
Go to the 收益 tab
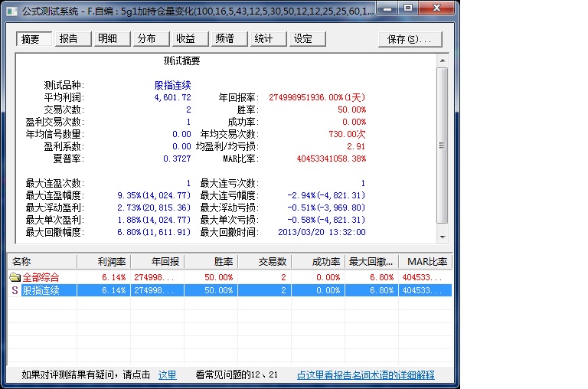[186, 39]
